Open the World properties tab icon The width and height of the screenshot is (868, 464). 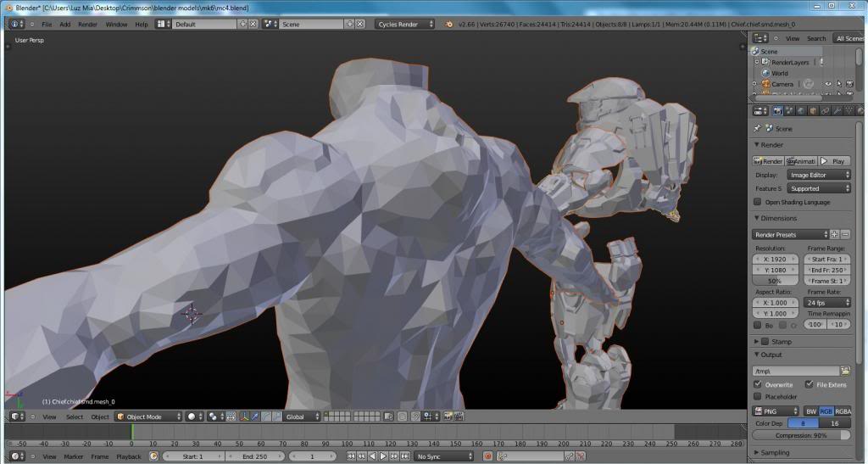[x=801, y=111]
